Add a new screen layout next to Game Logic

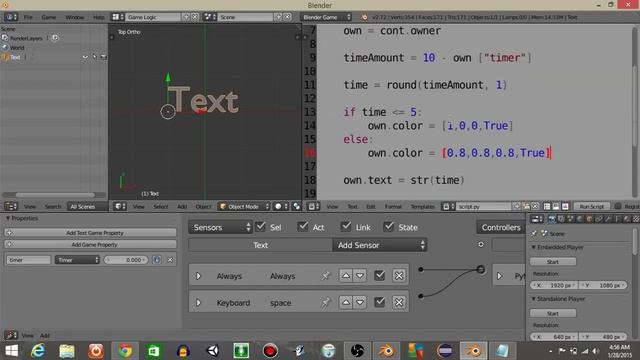click(186, 17)
